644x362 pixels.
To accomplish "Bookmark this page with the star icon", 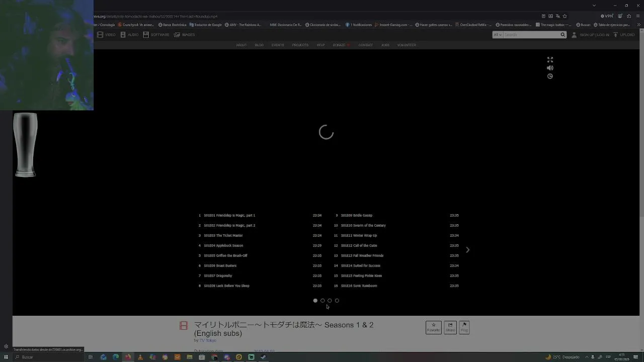I will click(x=565, y=16).
